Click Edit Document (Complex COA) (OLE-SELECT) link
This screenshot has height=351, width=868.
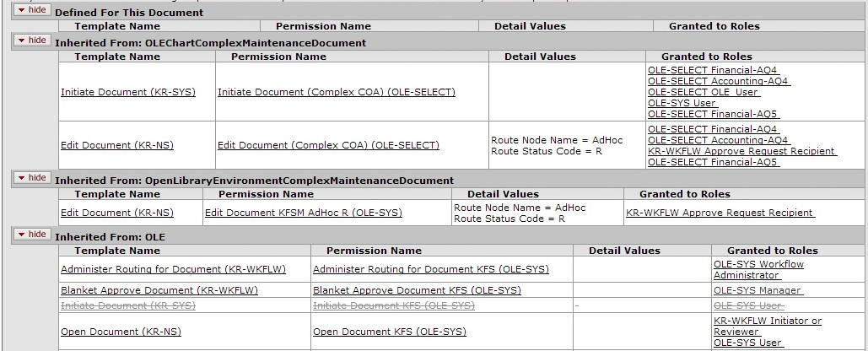point(328,146)
